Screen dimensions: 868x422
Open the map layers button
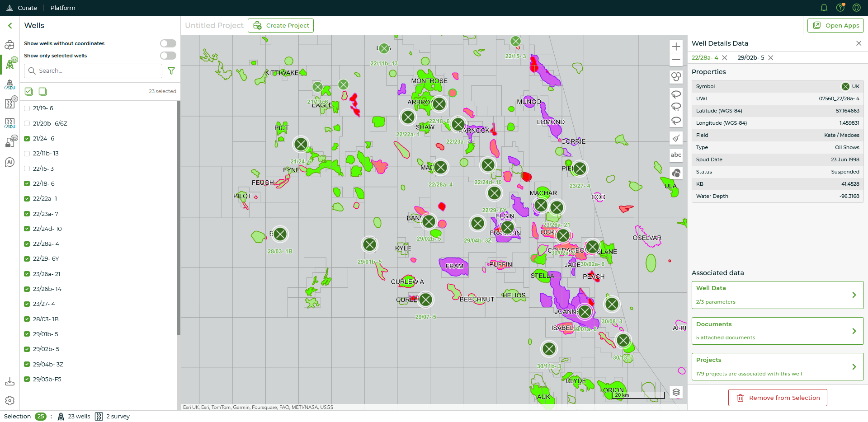676,392
